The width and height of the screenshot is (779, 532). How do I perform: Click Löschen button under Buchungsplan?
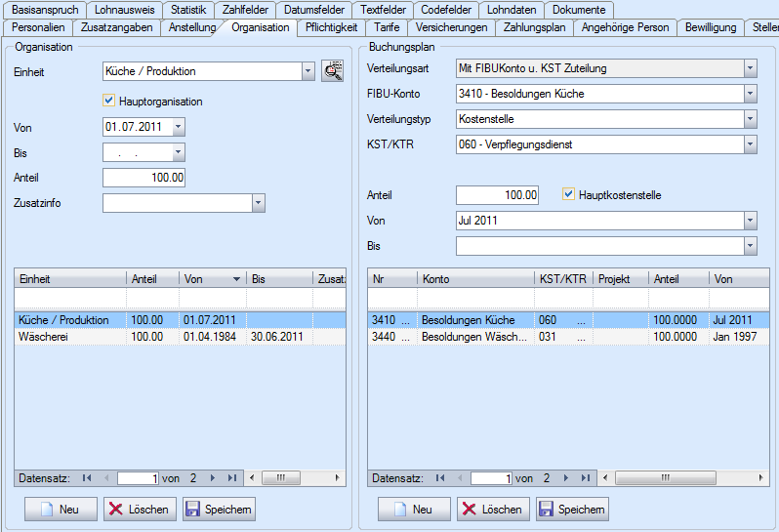point(493,510)
